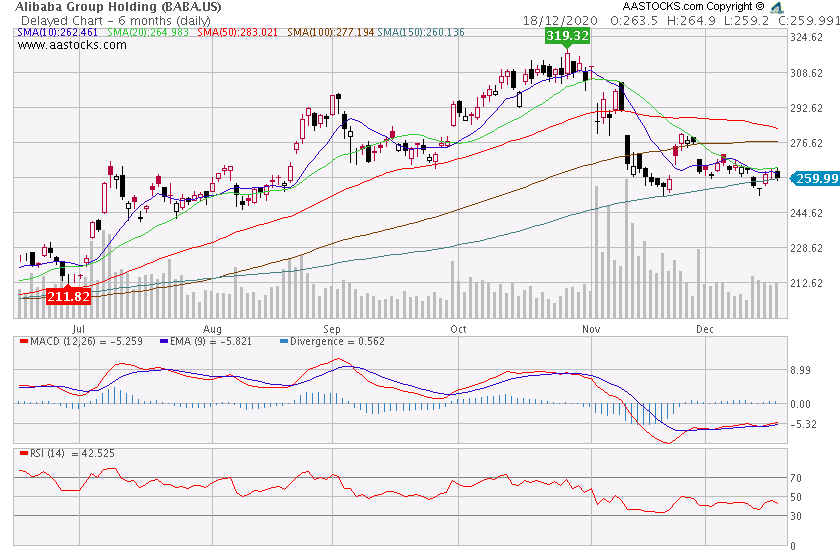Click the 'EMA (9) = -5.821' label
Screen dimensions: 840x560
pos(211,341)
